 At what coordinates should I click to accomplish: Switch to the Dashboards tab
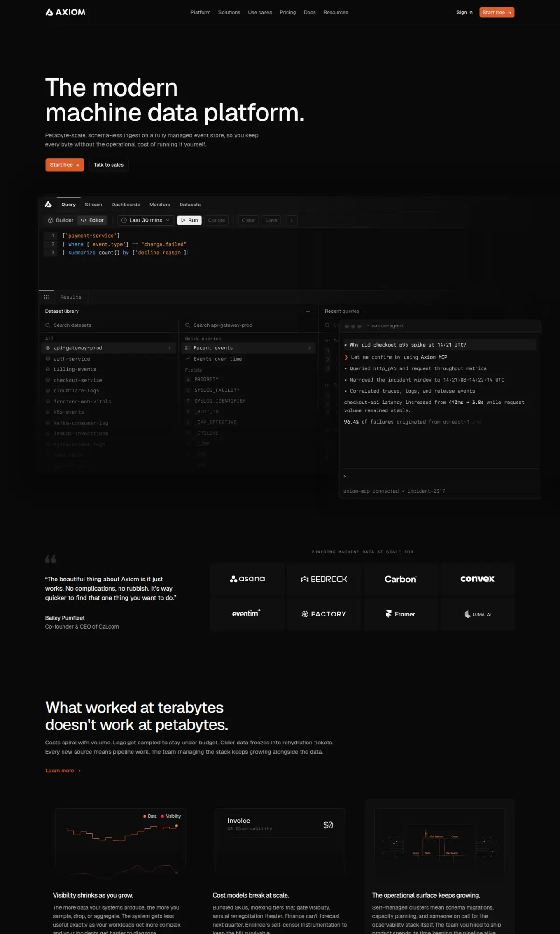coord(126,205)
